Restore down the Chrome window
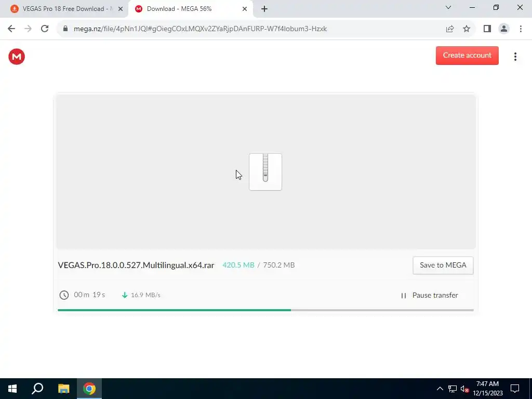Image resolution: width=532 pixels, height=399 pixels. point(496,7)
